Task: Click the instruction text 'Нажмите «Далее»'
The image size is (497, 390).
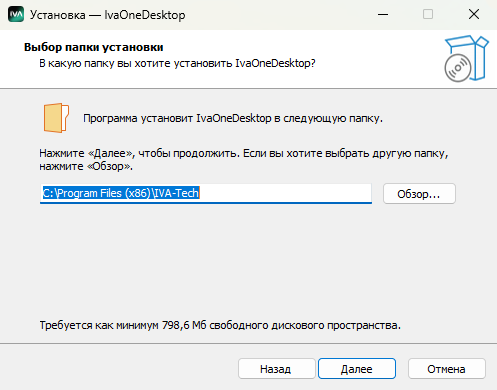Action: 87,153
